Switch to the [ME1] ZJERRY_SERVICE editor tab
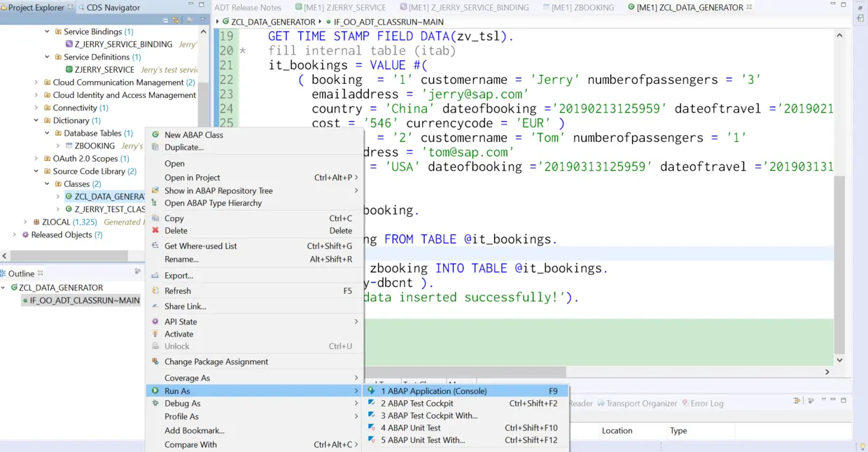The width and height of the screenshot is (868, 452). (x=339, y=8)
